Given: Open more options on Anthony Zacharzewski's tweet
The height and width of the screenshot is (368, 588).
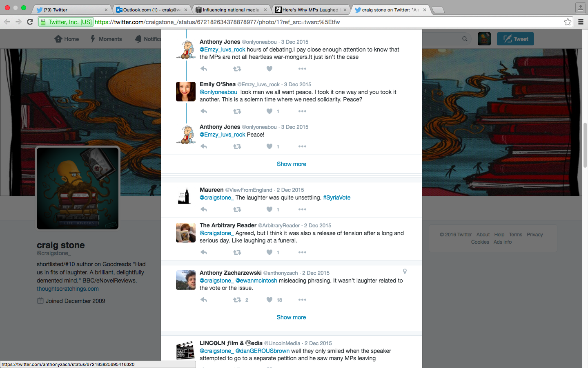Looking at the screenshot, I should point(302,300).
